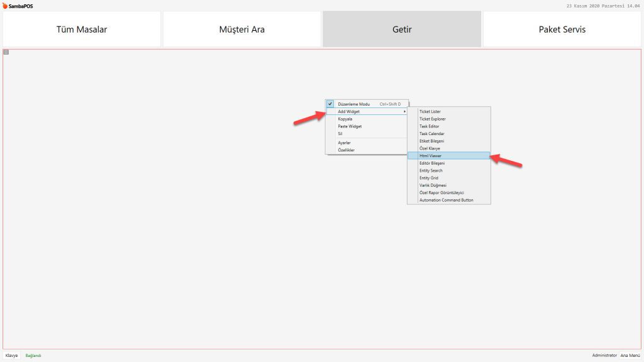Open the Tüm Masalar tab

[x=82, y=29]
